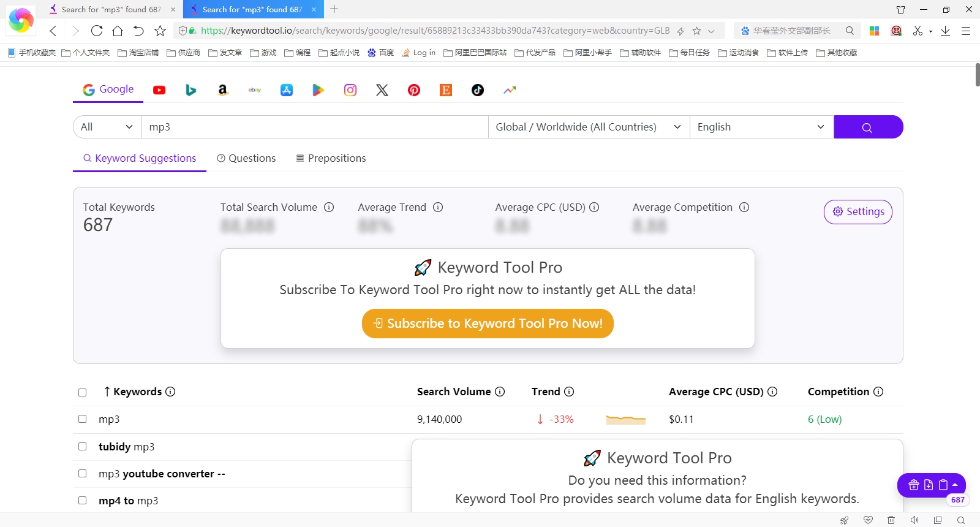This screenshot has width=980, height=527.
Task: Open the Global / Worldwide country dropdown
Action: pyautogui.click(x=589, y=127)
